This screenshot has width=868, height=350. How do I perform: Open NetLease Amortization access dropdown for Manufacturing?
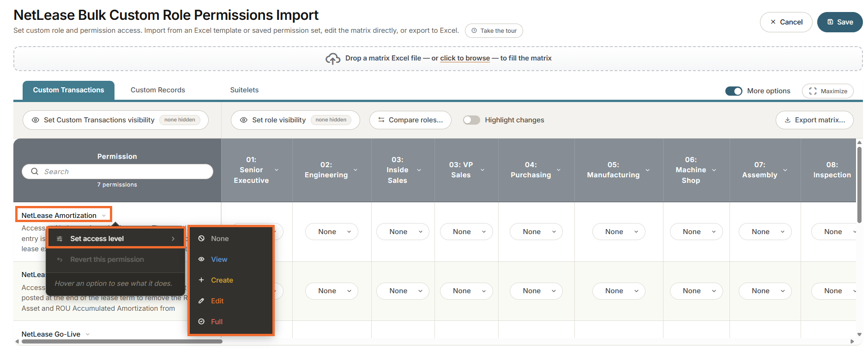pyautogui.click(x=619, y=232)
